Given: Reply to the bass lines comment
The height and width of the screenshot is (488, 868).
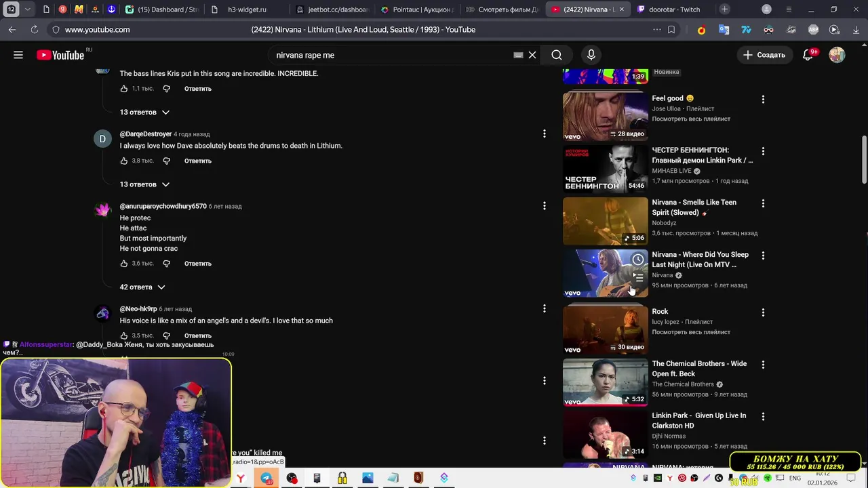Looking at the screenshot, I should point(198,89).
